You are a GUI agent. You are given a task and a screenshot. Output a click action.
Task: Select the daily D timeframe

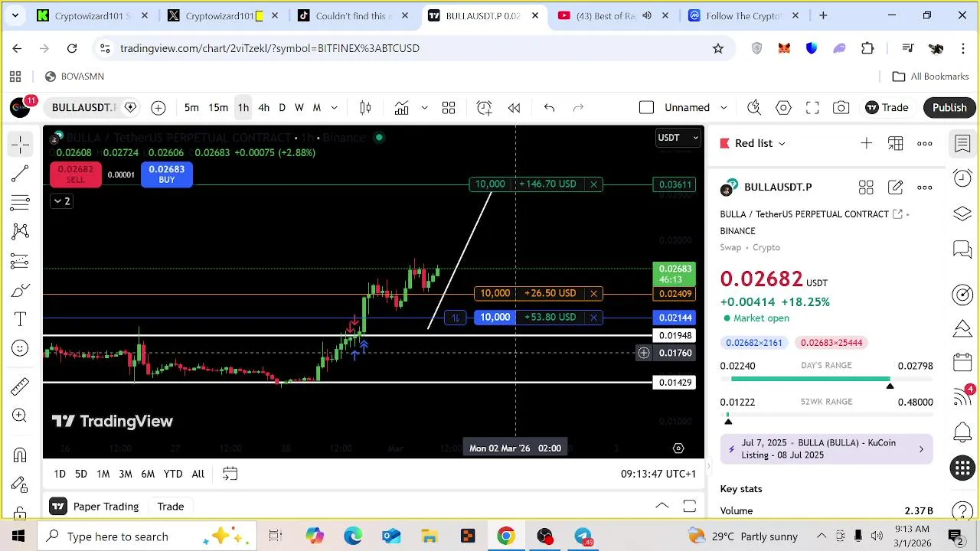(282, 108)
